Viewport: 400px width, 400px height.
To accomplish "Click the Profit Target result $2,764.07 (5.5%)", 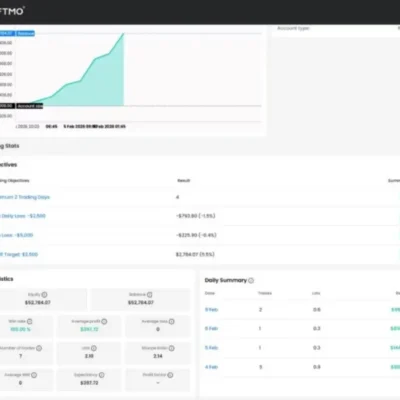I will 195,255.
